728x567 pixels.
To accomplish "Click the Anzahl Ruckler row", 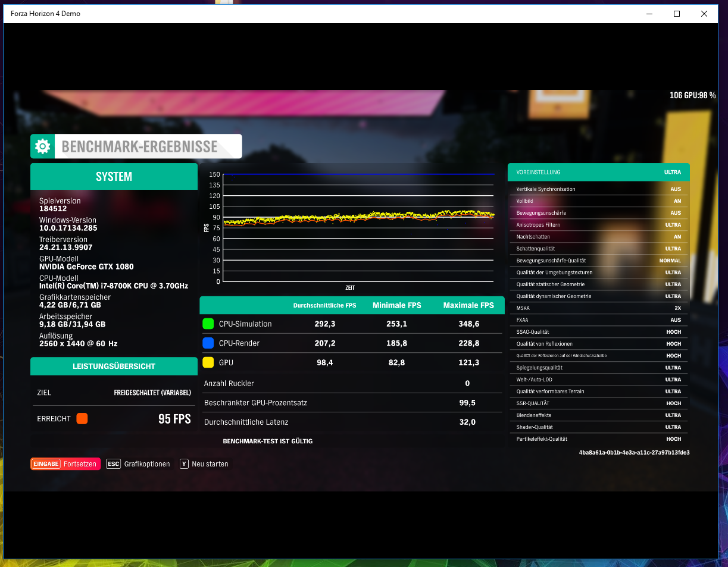I will pos(352,384).
